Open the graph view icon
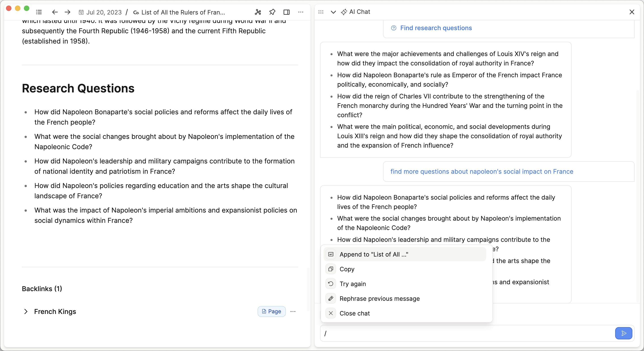644x351 pixels. [x=258, y=12]
